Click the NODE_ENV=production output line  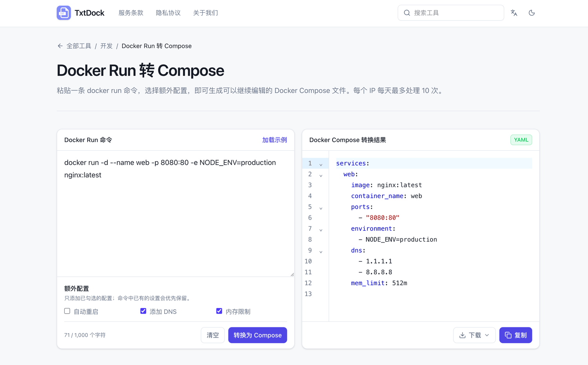point(397,239)
